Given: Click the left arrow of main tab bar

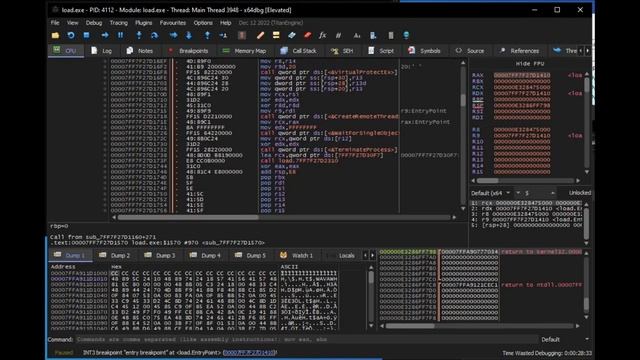Looking at the screenshot, I should coord(581,51).
